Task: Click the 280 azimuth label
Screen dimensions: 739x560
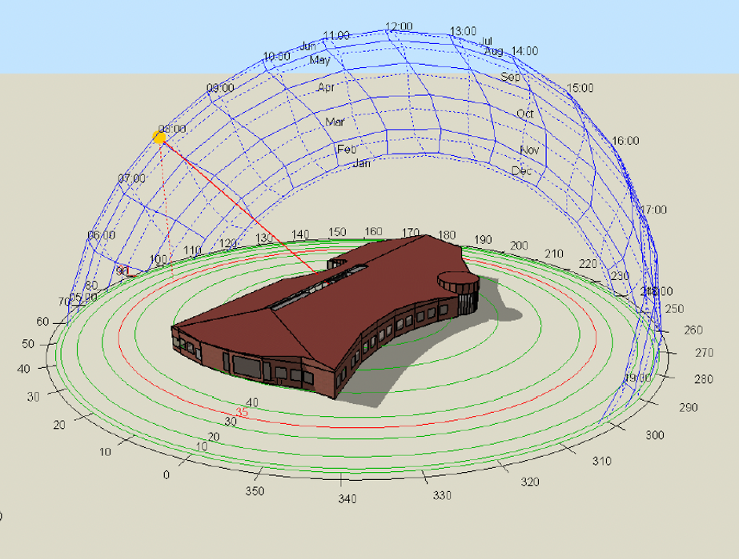Action: pos(704,380)
